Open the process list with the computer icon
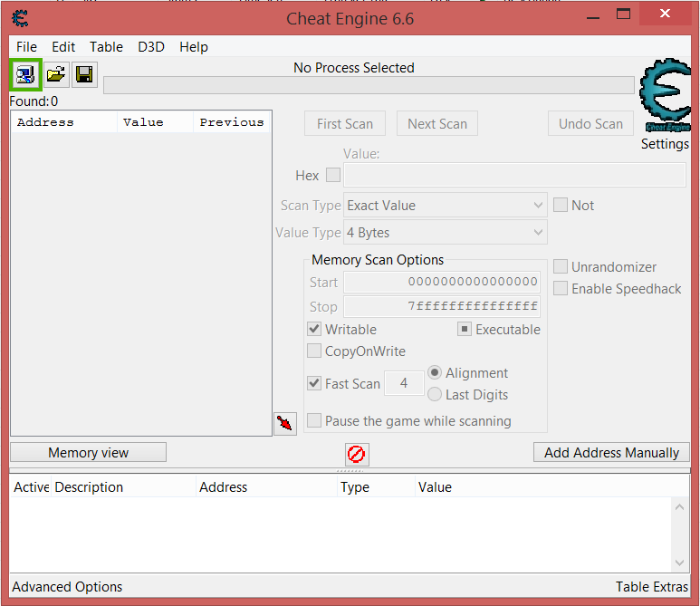This screenshot has width=700, height=606. (x=25, y=74)
